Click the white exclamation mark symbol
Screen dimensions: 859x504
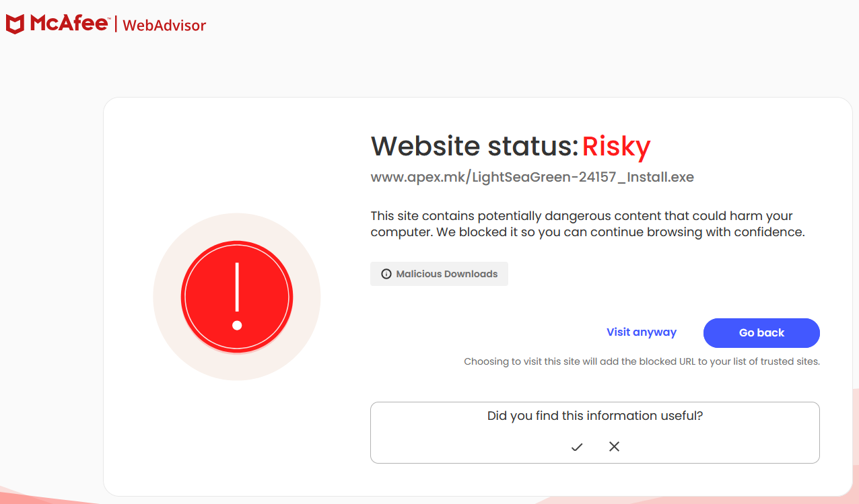pyautogui.click(x=237, y=297)
